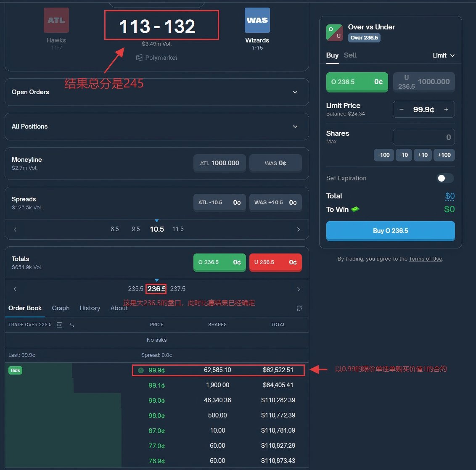Viewport: 476px width, 470px height.
Task: Click the Limit Price value 99.9¢
Action: pyautogui.click(x=423, y=109)
